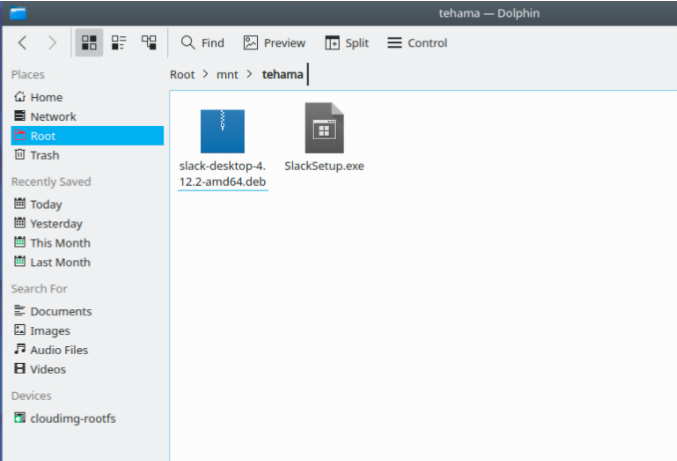
Task: Split the Dolphin view
Action: (x=347, y=43)
